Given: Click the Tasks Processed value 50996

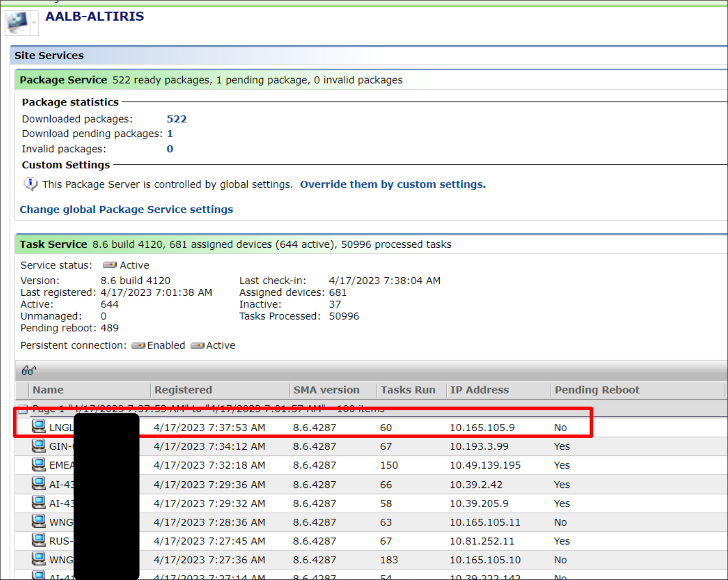Looking at the screenshot, I should (344, 316).
